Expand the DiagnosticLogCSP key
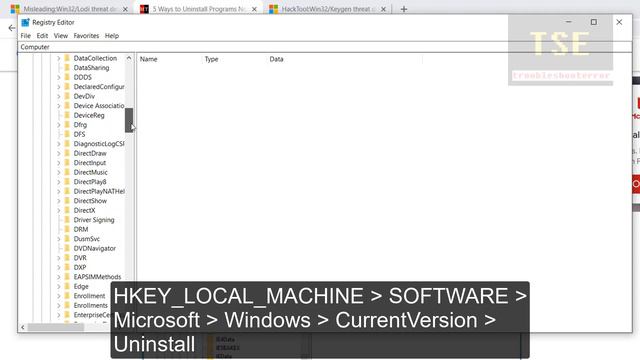The image size is (640, 360). click(x=58, y=144)
